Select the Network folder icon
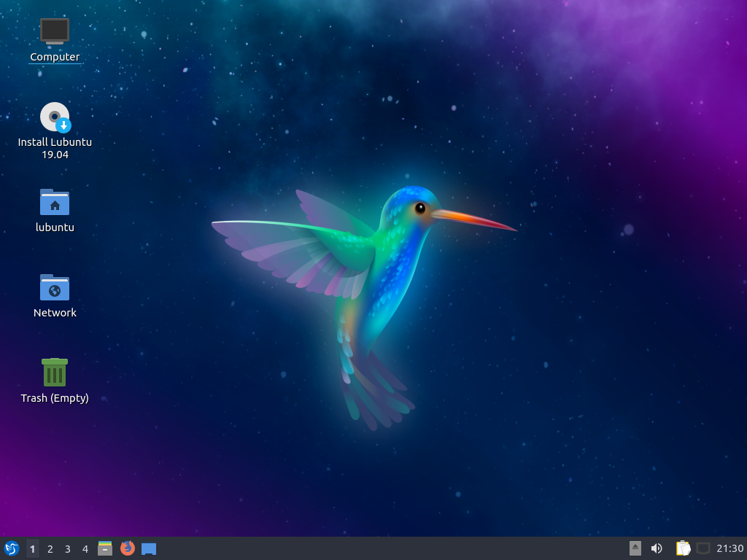The height and width of the screenshot is (560, 747). (55, 287)
